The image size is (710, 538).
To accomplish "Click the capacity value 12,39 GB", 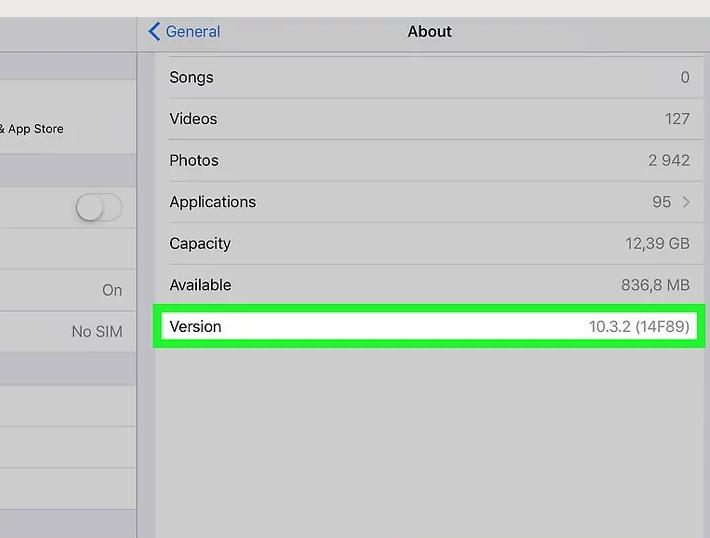I will [657, 243].
